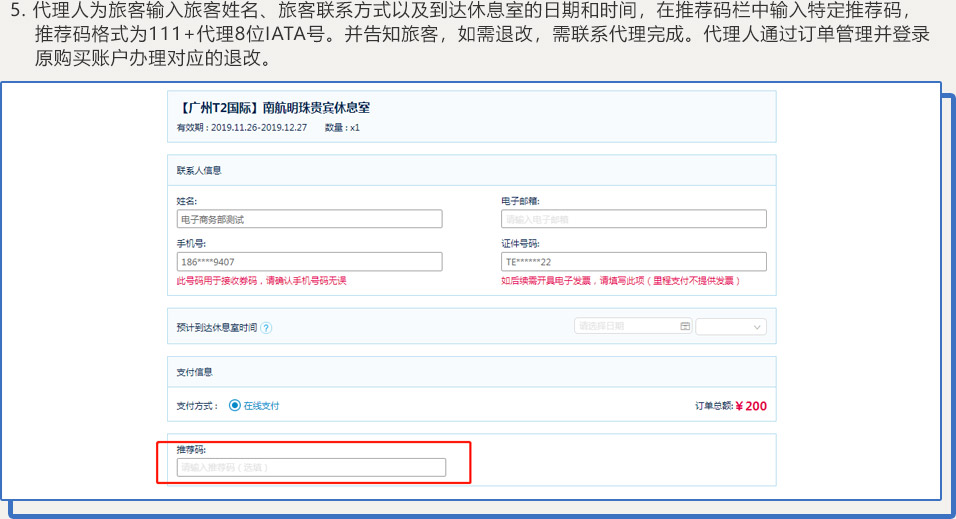Open the 请选择日期 date picker field
The image size is (956, 519).
[x=626, y=326]
